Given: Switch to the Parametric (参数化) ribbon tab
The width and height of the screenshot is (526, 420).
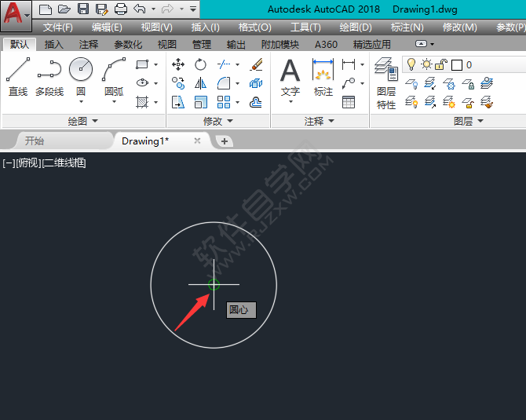Looking at the screenshot, I should [128, 44].
